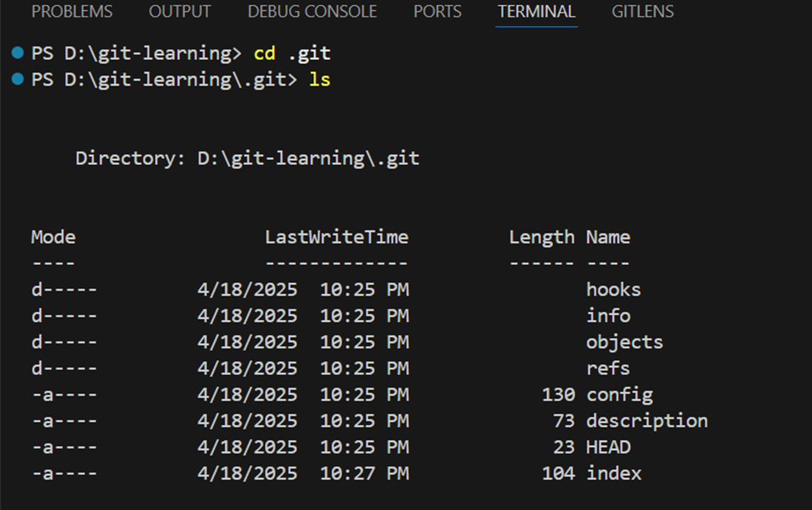This screenshot has width=812, height=510.
Task: Click the 'PS D:\git-learning>' prompt
Action: (137, 53)
